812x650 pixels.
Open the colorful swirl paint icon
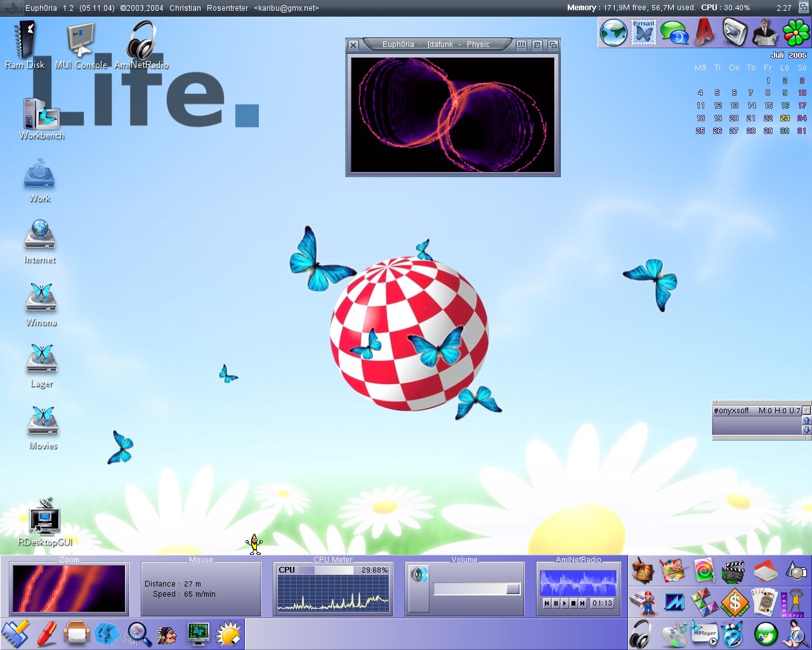[x=704, y=571]
